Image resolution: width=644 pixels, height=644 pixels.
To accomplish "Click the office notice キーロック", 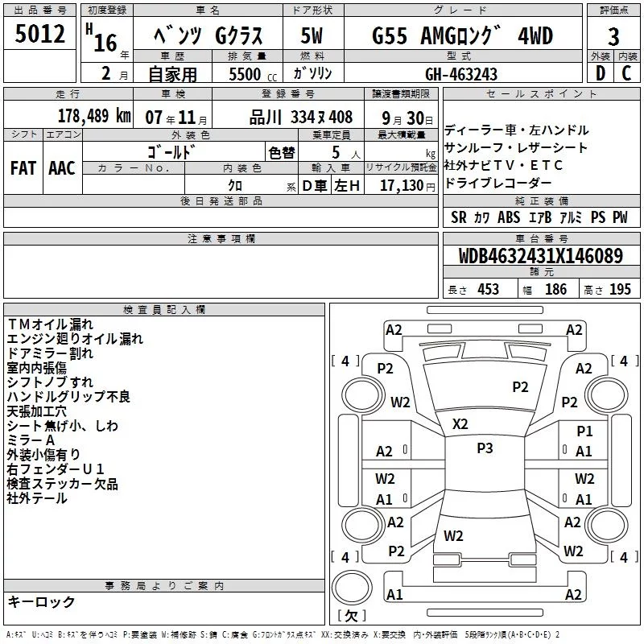I will pos(41,601).
